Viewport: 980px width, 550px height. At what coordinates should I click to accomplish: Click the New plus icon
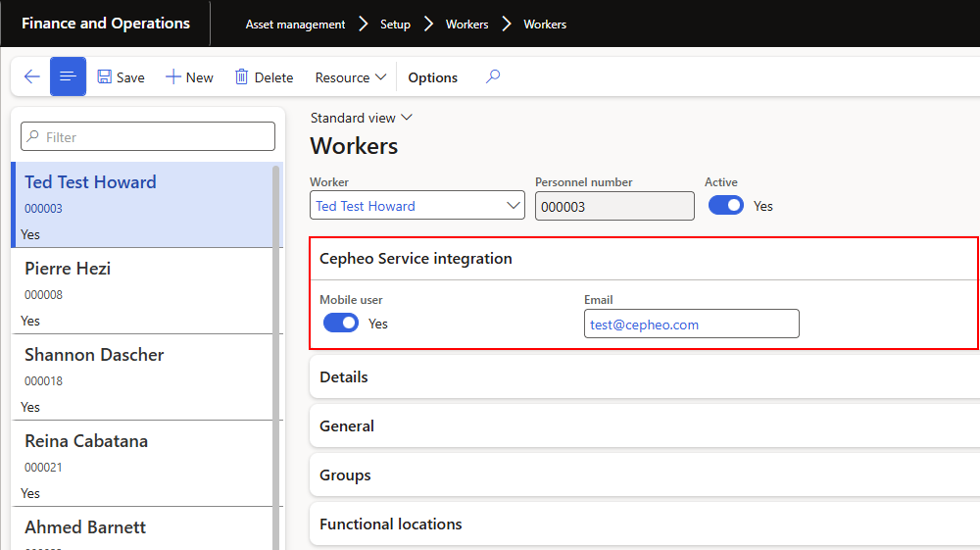click(x=173, y=77)
